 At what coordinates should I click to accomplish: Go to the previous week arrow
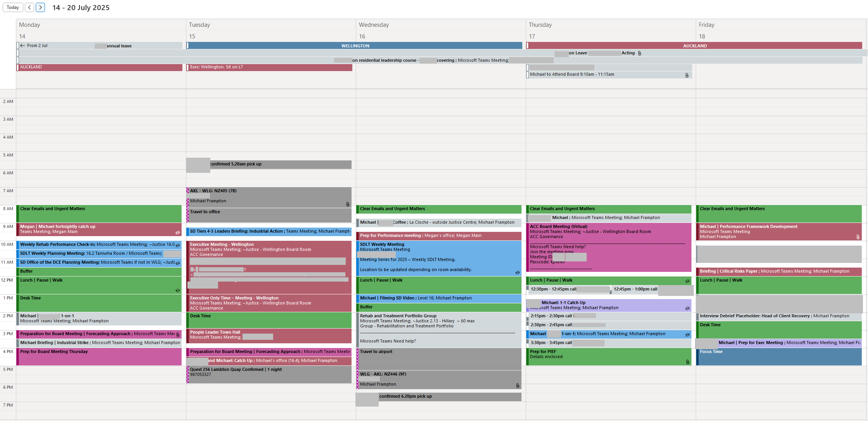point(29,7)
